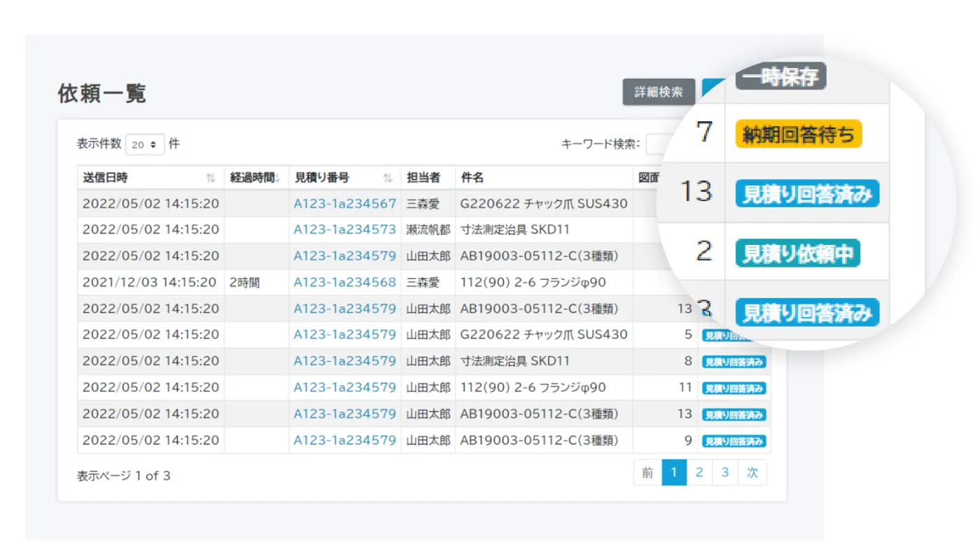Open the estimate link in the row with count 8
This screenshot has width=980, height=560.
coord(344,361)
